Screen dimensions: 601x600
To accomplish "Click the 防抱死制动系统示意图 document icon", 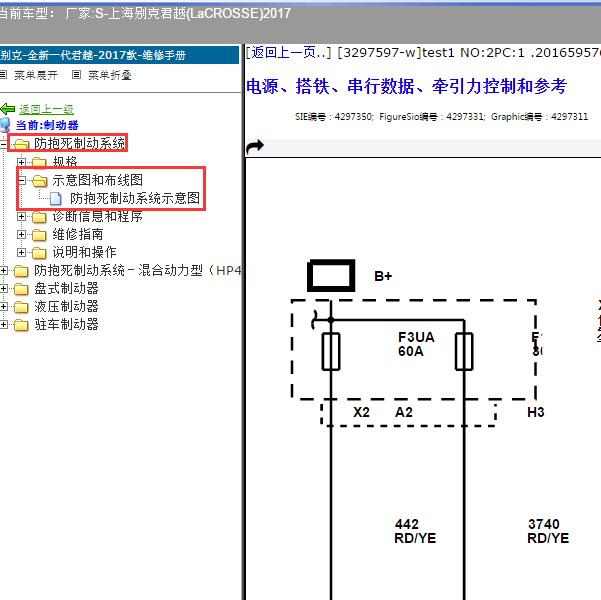I will pos(56,199).
